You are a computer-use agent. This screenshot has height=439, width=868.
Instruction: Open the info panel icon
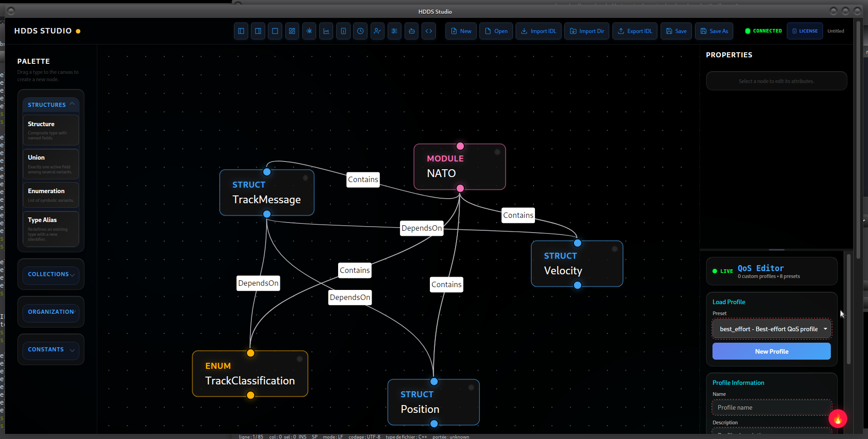[343, 31]
